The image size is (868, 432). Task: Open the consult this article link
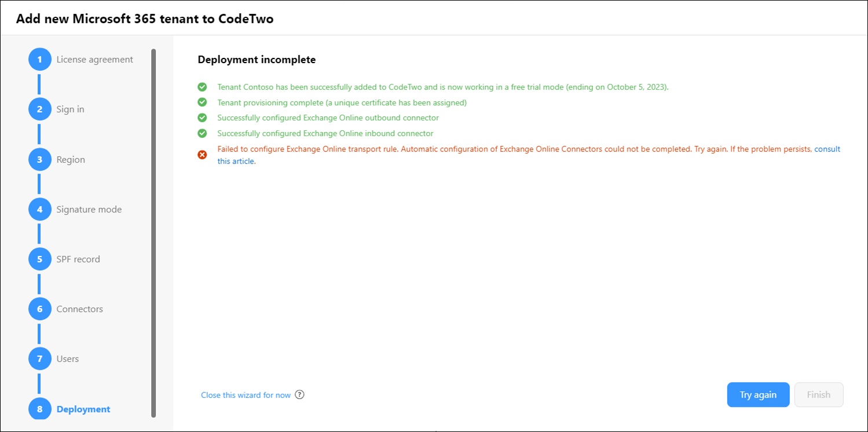coord(827,149)
